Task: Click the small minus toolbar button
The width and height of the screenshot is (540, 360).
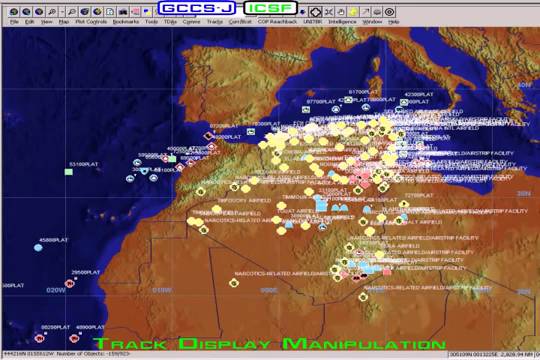Action: pos(62,12)
